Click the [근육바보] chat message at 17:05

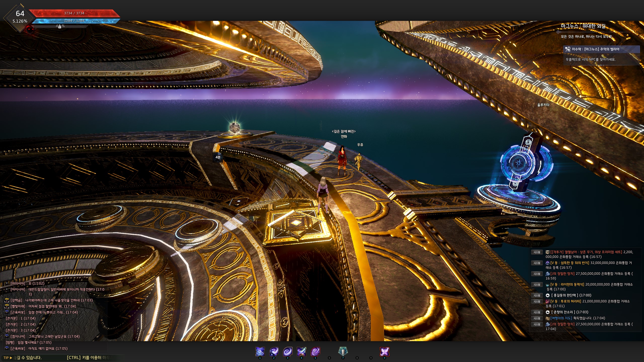(39, 348)
